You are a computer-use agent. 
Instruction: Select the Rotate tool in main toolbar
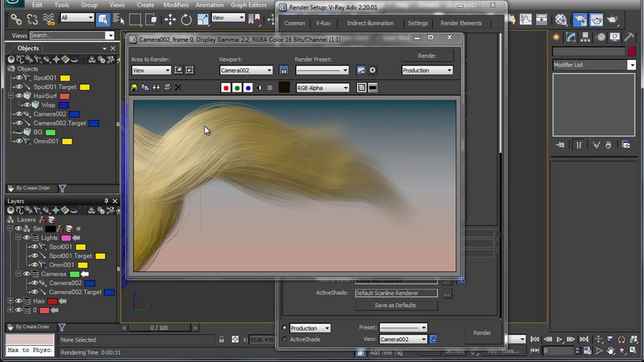pyautogui.click(x=186, y=20)
